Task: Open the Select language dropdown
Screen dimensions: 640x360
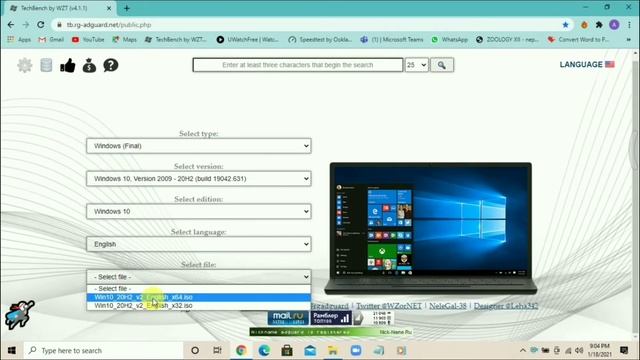Action: (199, 244)
